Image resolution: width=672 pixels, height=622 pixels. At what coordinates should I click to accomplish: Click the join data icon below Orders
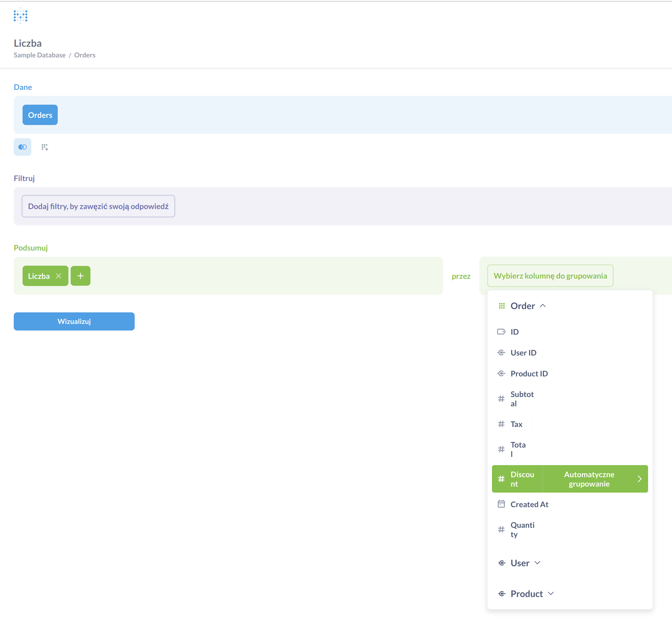(x=22, y=147)
